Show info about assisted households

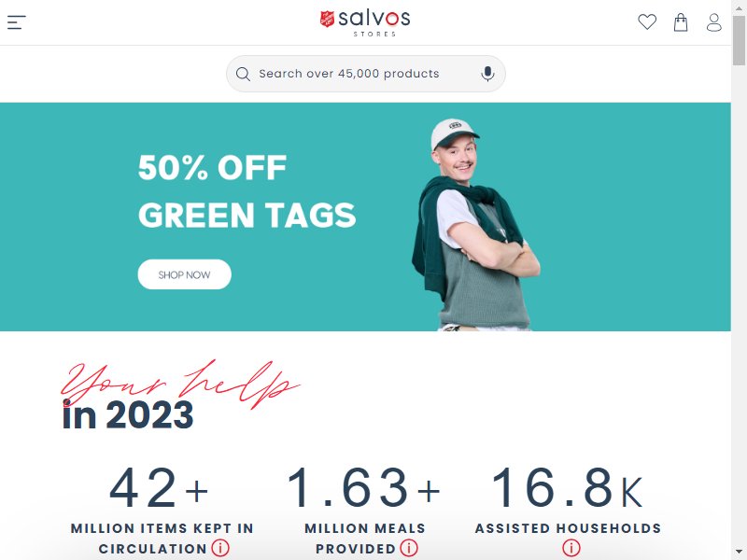571,548
